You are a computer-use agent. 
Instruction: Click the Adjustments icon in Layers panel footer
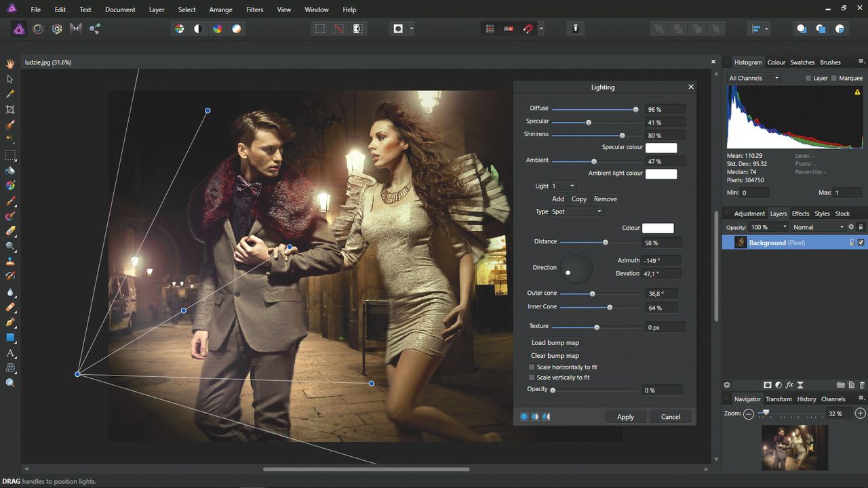(778, 385)
